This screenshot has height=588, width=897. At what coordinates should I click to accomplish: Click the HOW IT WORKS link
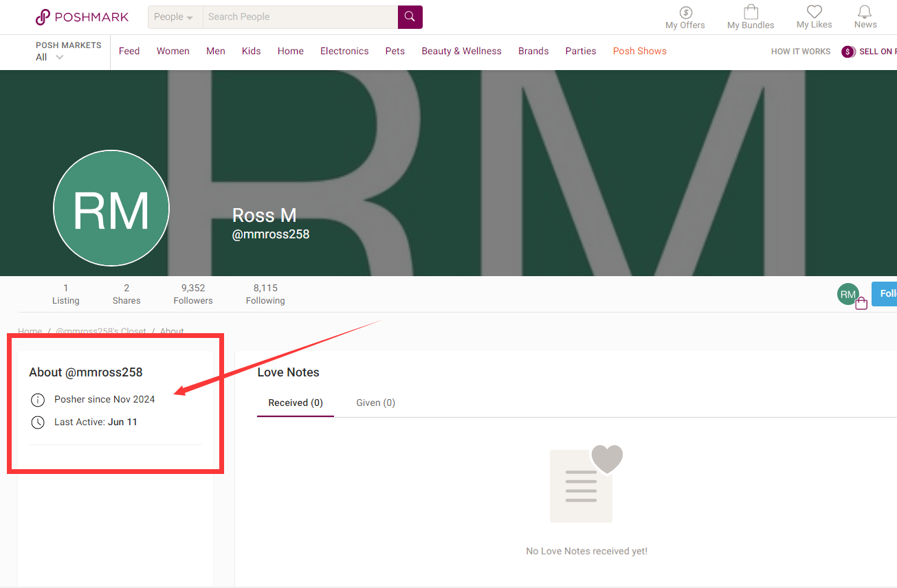[x=801, y=52]
